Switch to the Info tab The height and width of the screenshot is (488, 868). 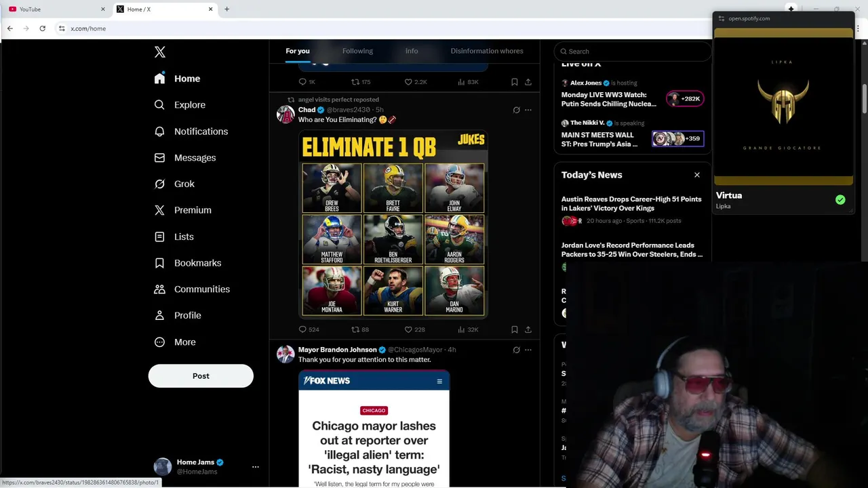click(412, 51)
